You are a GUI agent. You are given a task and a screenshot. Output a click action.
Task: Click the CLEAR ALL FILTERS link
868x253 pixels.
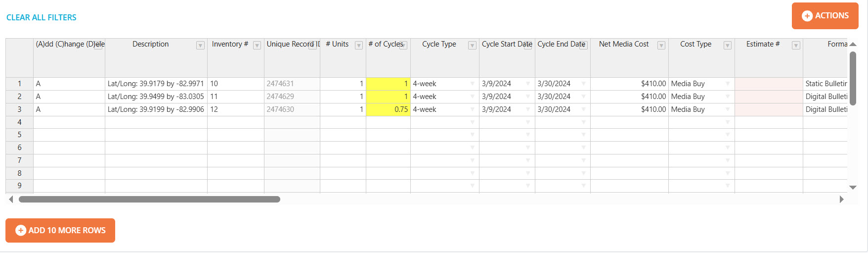[x=42, y=17]
